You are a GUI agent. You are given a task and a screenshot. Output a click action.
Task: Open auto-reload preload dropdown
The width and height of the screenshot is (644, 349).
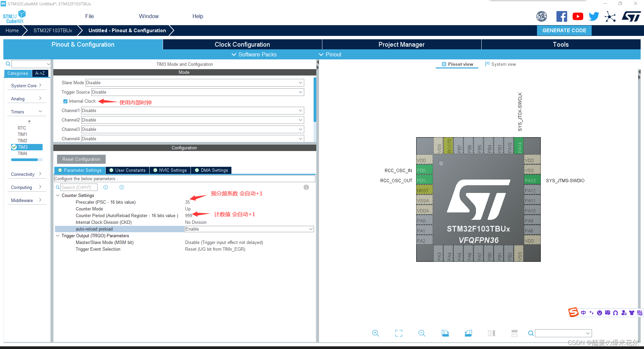249,229
